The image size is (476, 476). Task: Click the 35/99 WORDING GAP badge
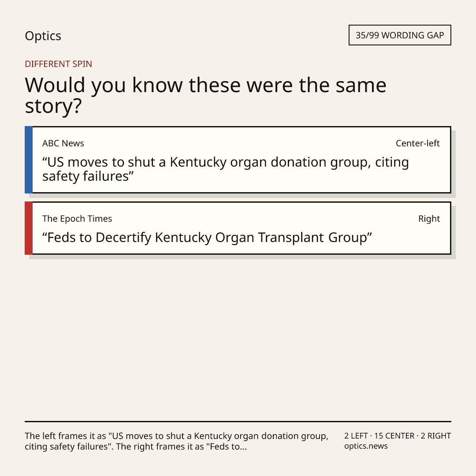400,35
